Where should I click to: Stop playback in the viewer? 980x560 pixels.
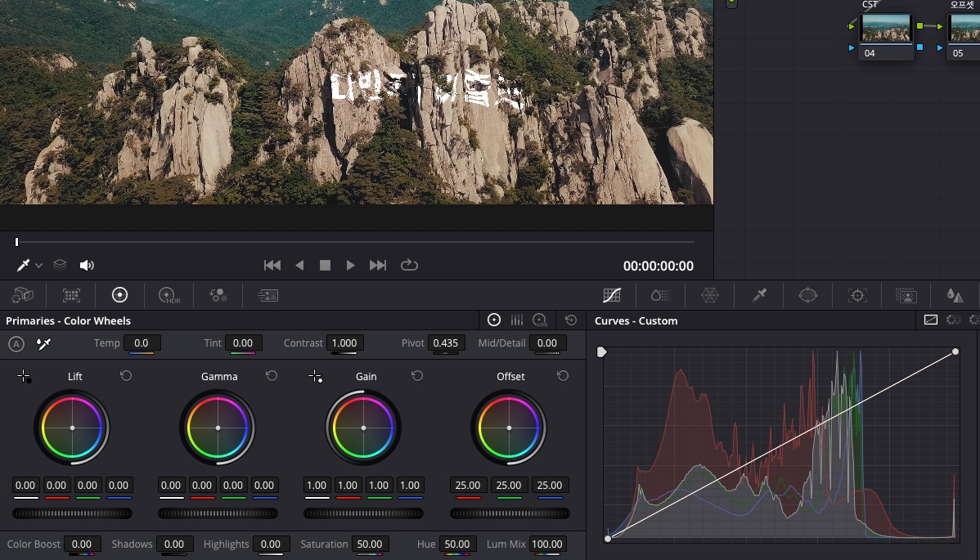(x=325, y=265)
